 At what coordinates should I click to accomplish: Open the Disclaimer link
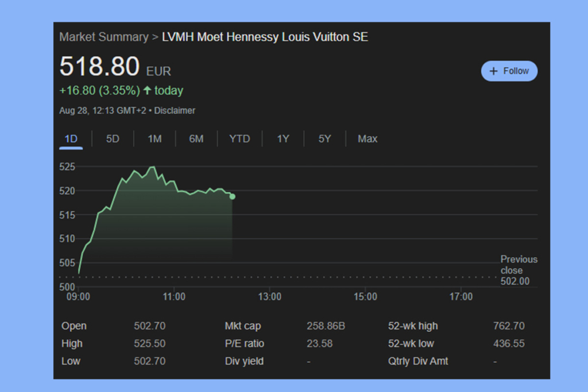coord(175,111)
